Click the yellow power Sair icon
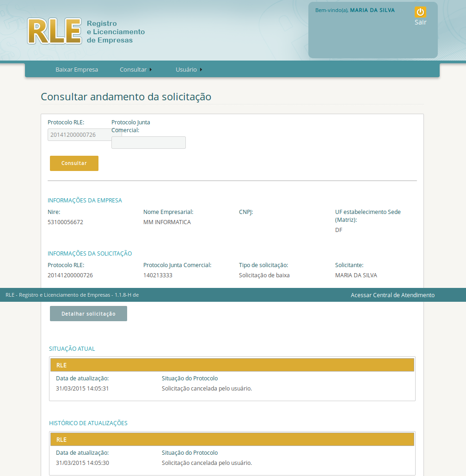This screenshot has height=476, width=466. pyautogui.click(x=420, y=12)
